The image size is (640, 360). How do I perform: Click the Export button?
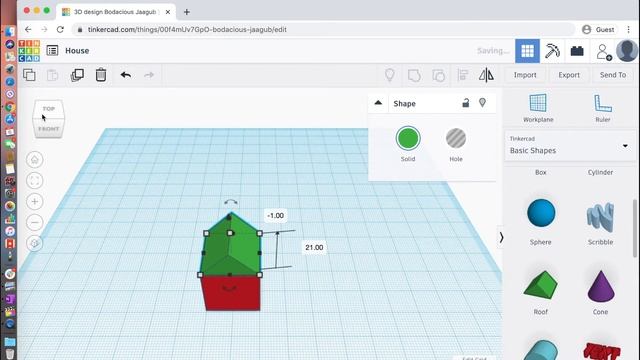click(x=569, y=75)
